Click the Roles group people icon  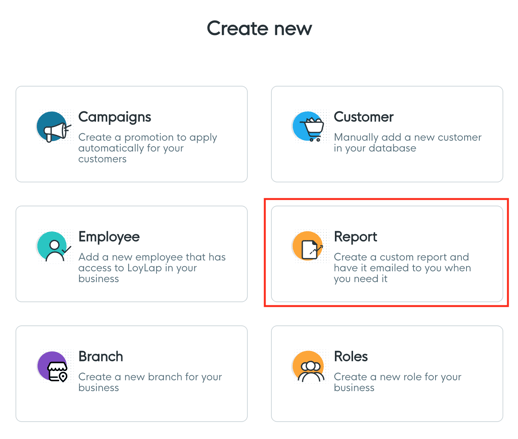tap(309, 366)
